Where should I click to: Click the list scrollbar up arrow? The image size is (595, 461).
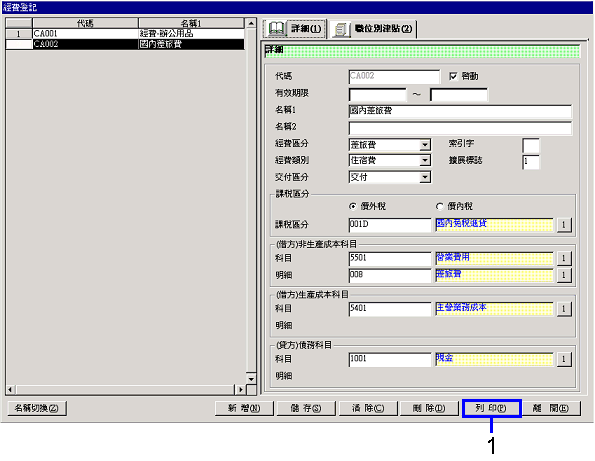click(x=251, y=23)
